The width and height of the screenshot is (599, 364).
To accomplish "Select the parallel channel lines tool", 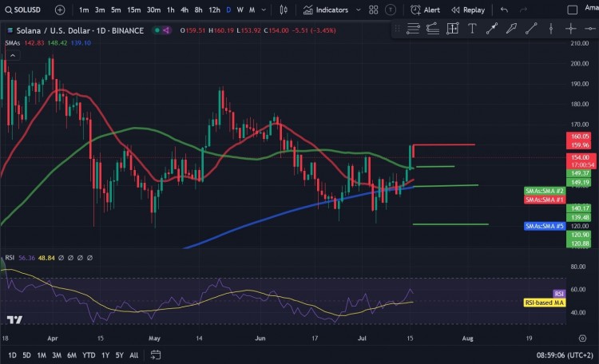I will pos(433,29).
